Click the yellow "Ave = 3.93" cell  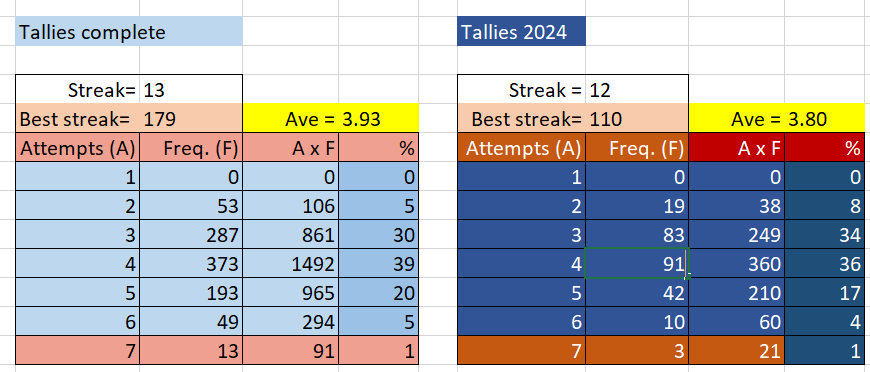pos(331,118)
